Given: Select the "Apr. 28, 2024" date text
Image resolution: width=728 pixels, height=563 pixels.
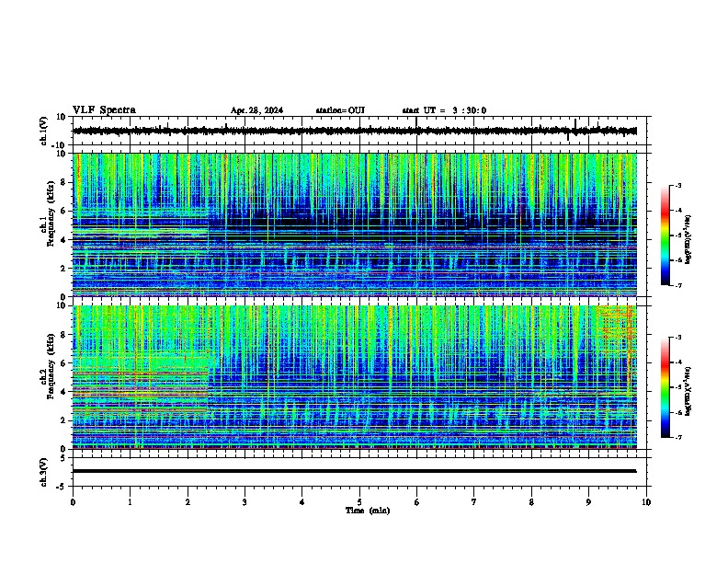Looking at the screenshot, I should [x=256, y=110].
